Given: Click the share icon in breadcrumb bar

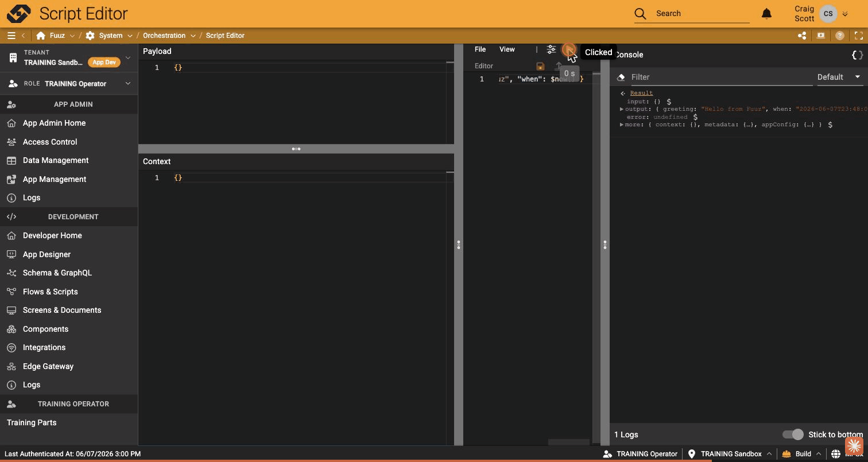Looking at the screenshot, I should (802, 36).
